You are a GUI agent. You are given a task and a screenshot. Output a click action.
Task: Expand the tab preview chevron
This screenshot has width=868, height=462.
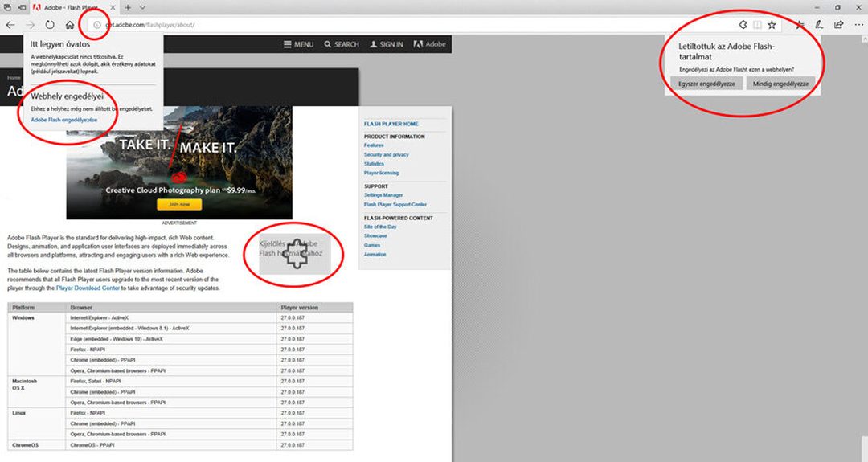click(x=142, y=8)
